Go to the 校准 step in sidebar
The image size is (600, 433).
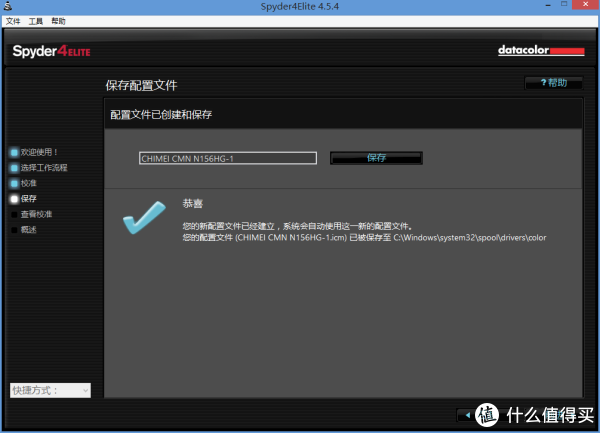[29, 183]
